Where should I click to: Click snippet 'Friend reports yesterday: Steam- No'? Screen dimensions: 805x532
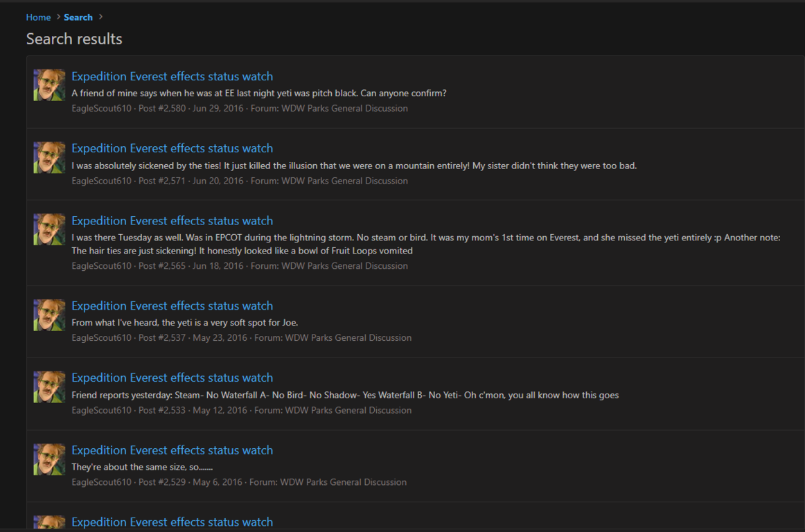tap(345, 396)
